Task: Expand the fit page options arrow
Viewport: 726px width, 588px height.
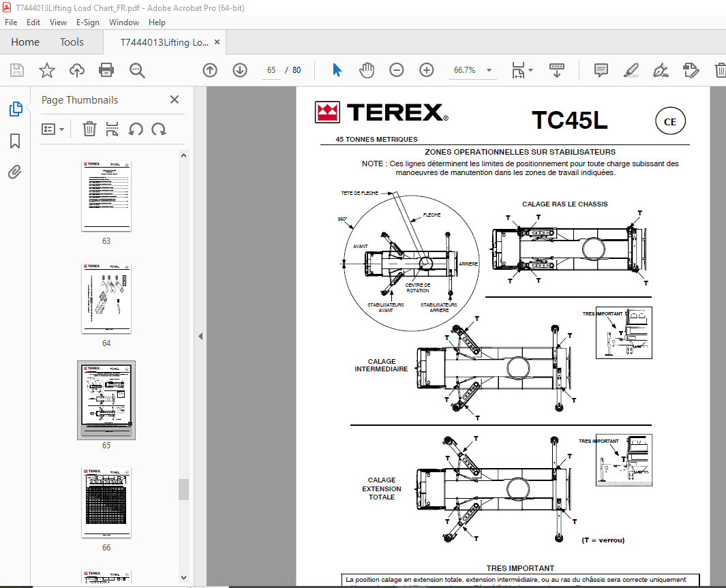Action: coord(530,70)
